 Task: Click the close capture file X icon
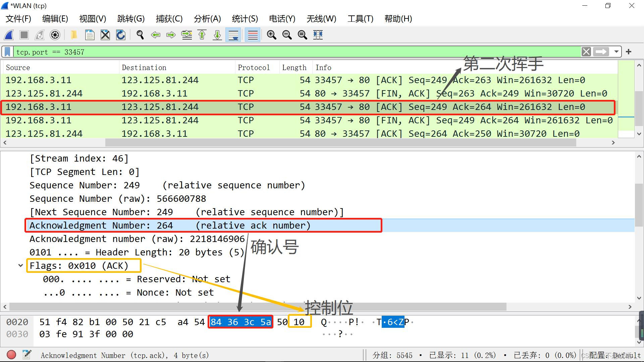pos(105,35)
